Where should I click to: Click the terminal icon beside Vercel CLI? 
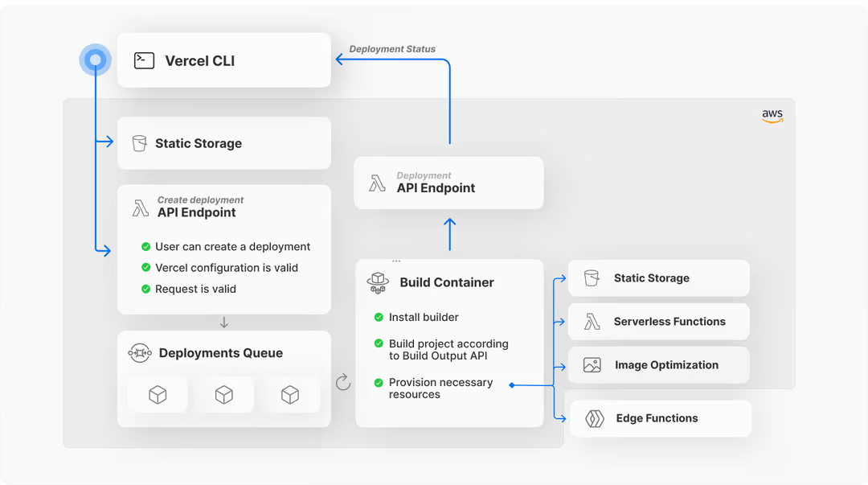pyautogui.click(x=144, y=60)
